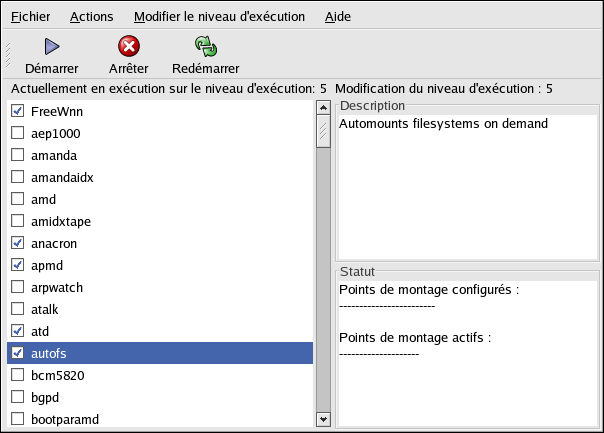Select the arpwatch service entry
The width and height of the screenshot is (604, 433).
160,287
